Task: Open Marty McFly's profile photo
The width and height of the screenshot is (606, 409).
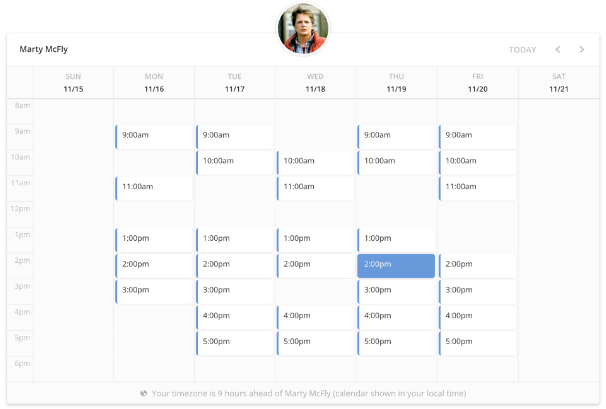Action: coord(303,29)
